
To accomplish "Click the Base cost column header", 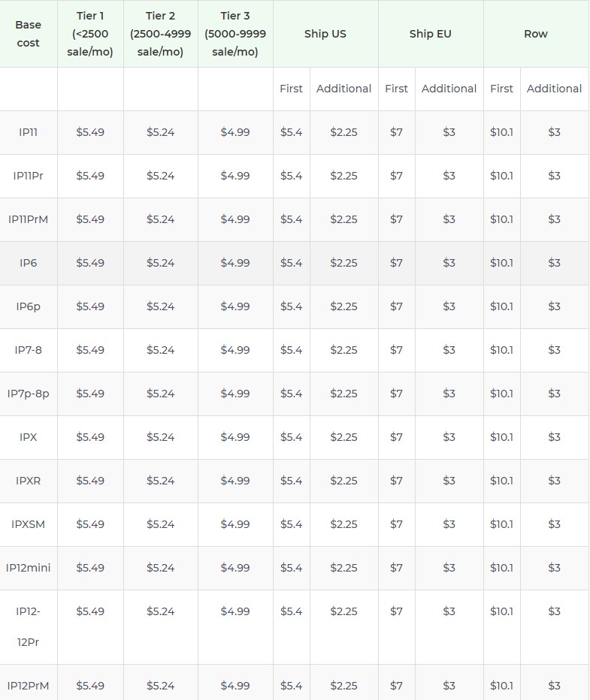I will tap(28, 34).
